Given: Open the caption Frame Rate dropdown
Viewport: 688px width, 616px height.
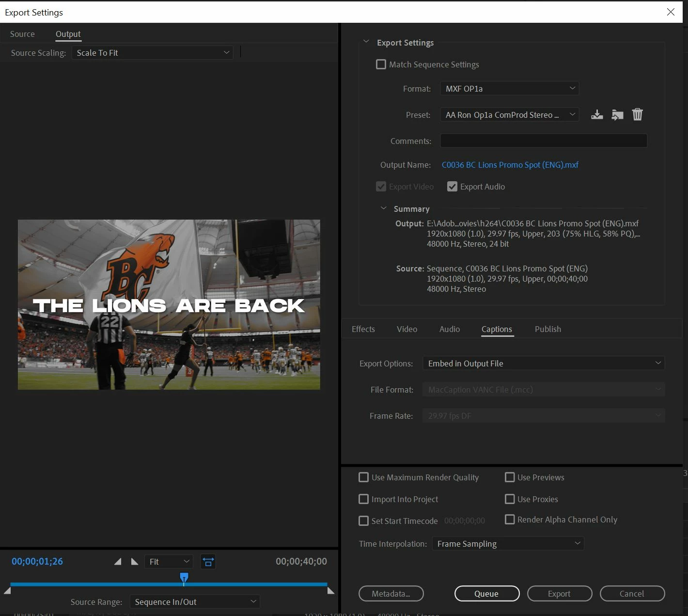Looking at the screenshot, I should pyautogui.click(x=544, y=416).
